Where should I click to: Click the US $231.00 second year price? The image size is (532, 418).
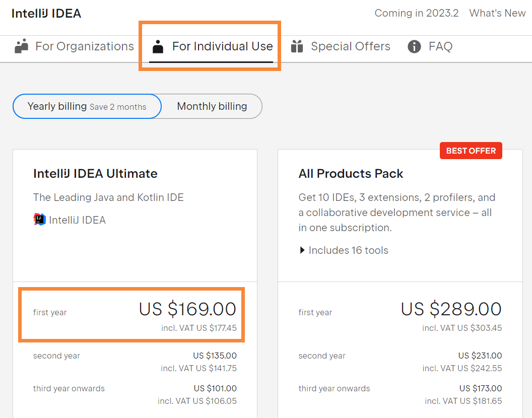point(480,356)
